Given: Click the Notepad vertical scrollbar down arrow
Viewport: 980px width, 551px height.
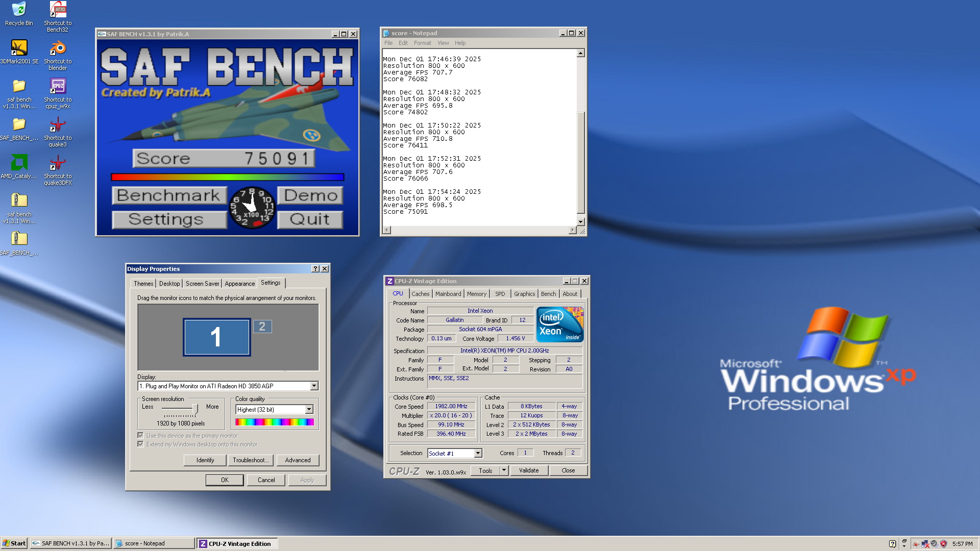Looking at the screenshot, I should tap(580, 222).
